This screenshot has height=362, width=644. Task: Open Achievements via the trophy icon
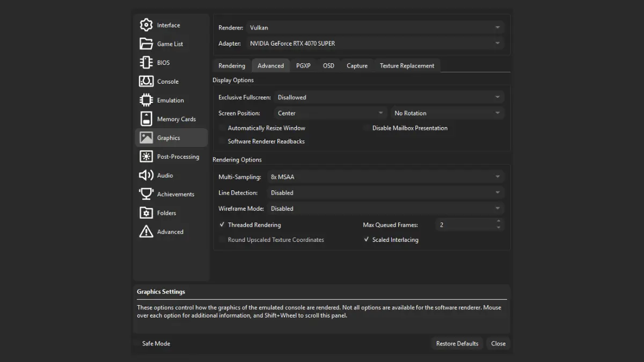click(x=146, y=194)
